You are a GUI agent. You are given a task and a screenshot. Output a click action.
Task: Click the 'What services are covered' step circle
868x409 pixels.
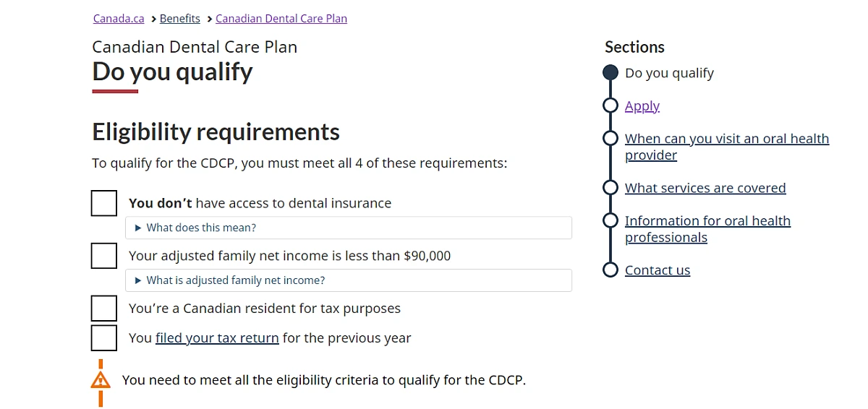pos(610,188)
